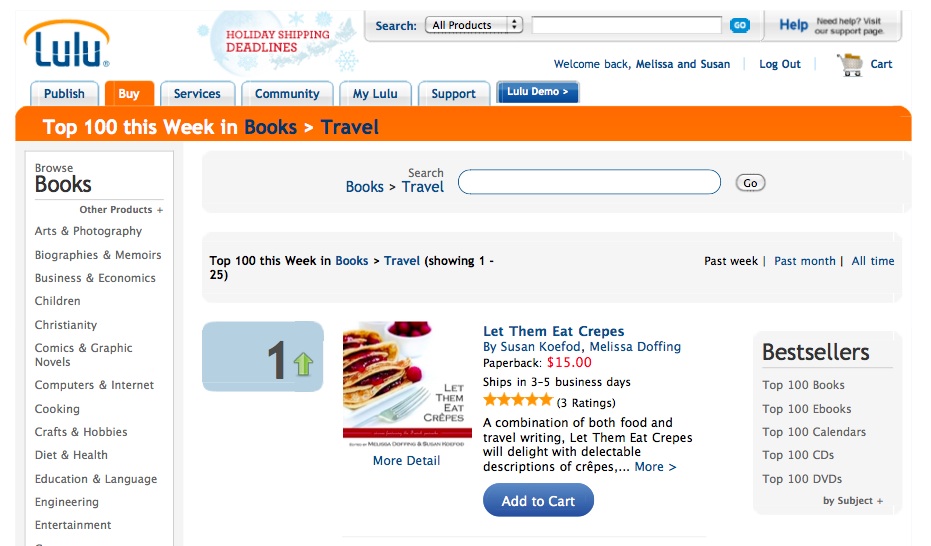Open the shopping cart icon

pos(850,64)
